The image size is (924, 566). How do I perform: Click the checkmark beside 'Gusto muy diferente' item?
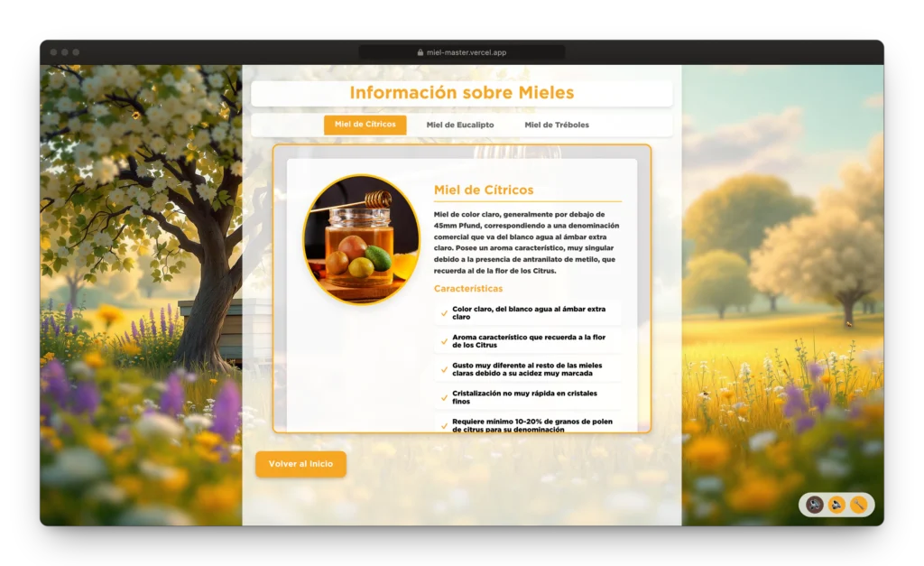coord(444,370)
